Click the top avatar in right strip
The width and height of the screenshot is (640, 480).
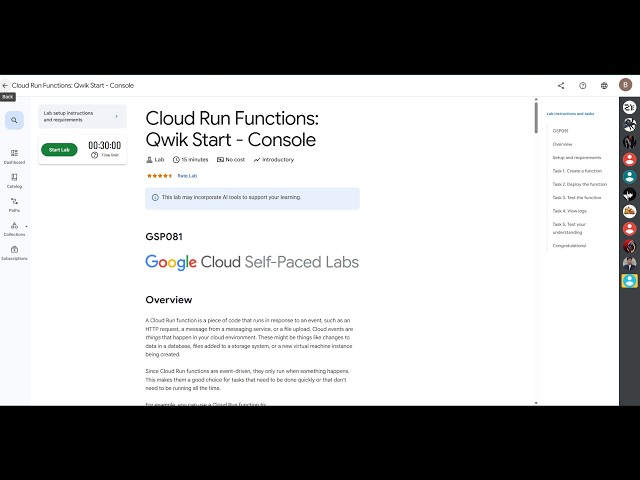[629, 107]
